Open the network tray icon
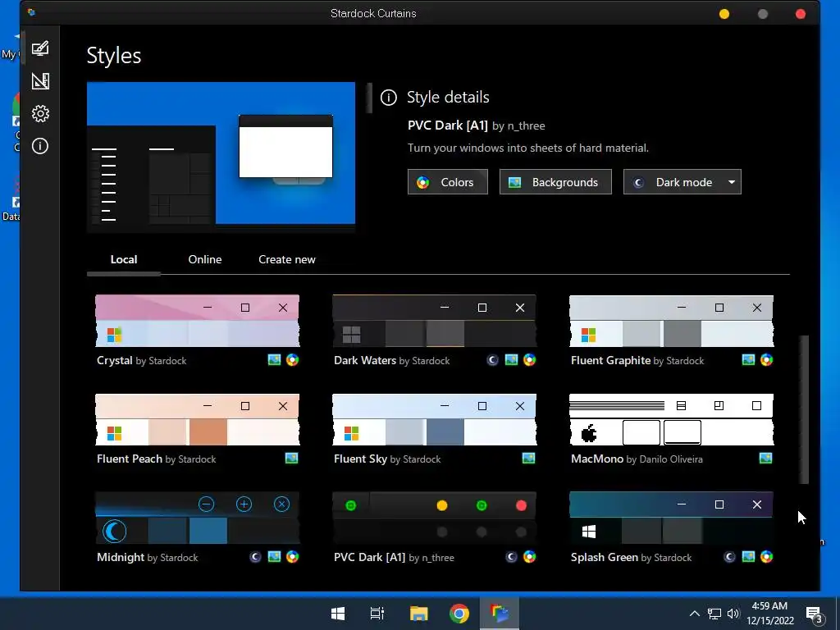The width and height of the screenshot is (840, 630). tap(714, 614)
